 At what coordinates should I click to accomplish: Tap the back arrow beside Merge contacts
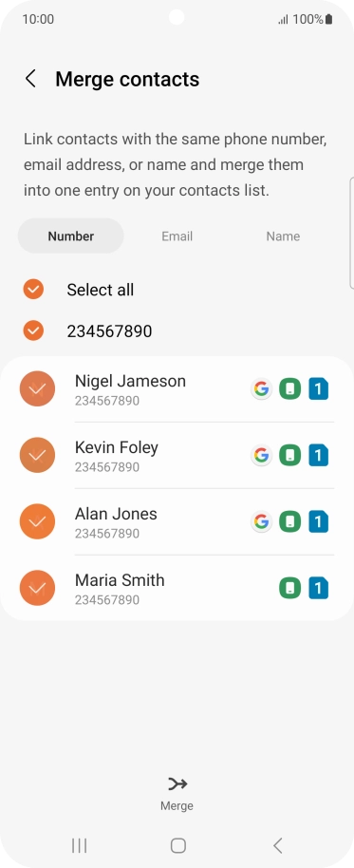click(30, 79)
